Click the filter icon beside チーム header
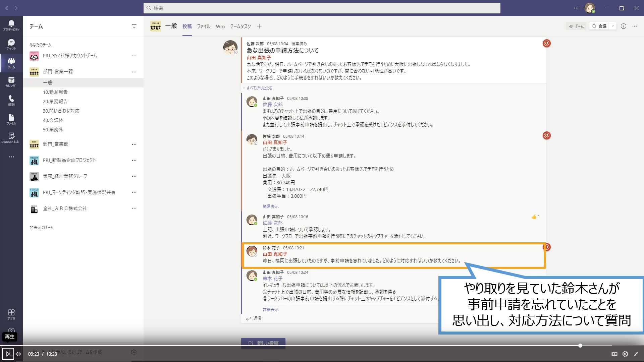 tap(134, 26)
